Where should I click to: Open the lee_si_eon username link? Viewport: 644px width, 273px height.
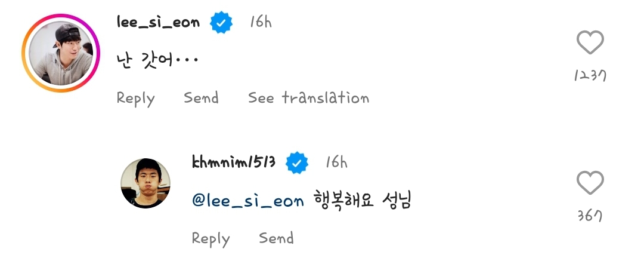click(x=158, y=22)
